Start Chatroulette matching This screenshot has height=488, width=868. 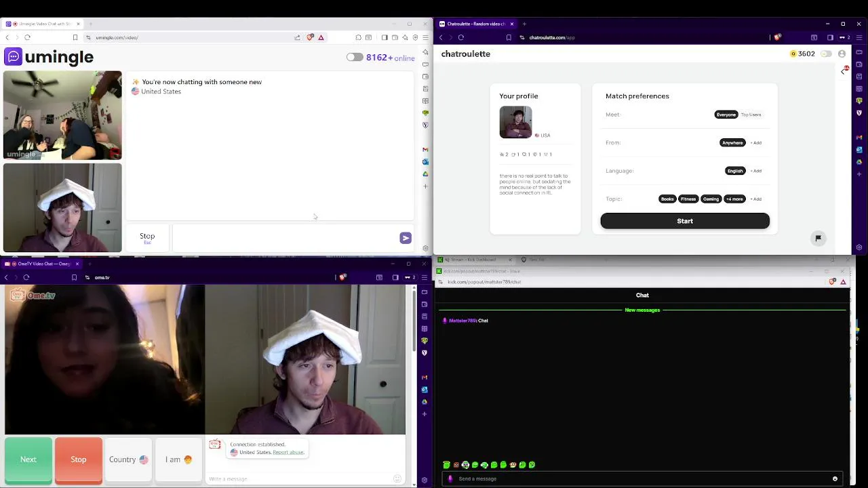tap(685, 221)
